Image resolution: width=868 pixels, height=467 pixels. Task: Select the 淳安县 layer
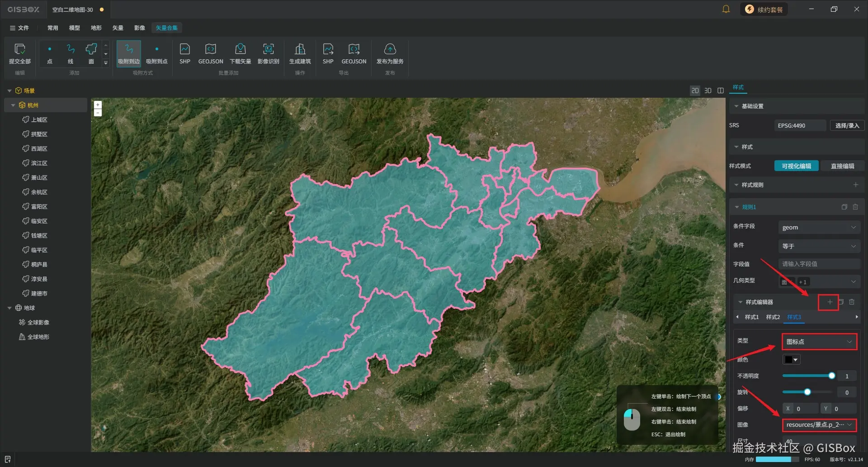click(39, 279)
